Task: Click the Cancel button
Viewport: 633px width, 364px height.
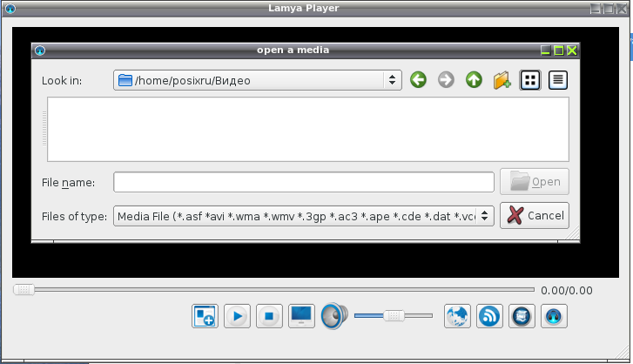Action: tap(535, 215)
